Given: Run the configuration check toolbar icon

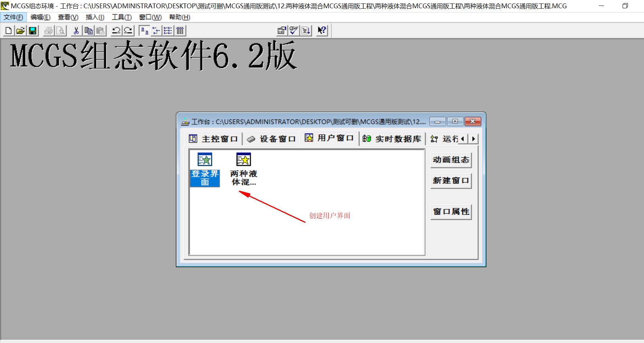Looking at the screenshot, I should tap(293, 30).
